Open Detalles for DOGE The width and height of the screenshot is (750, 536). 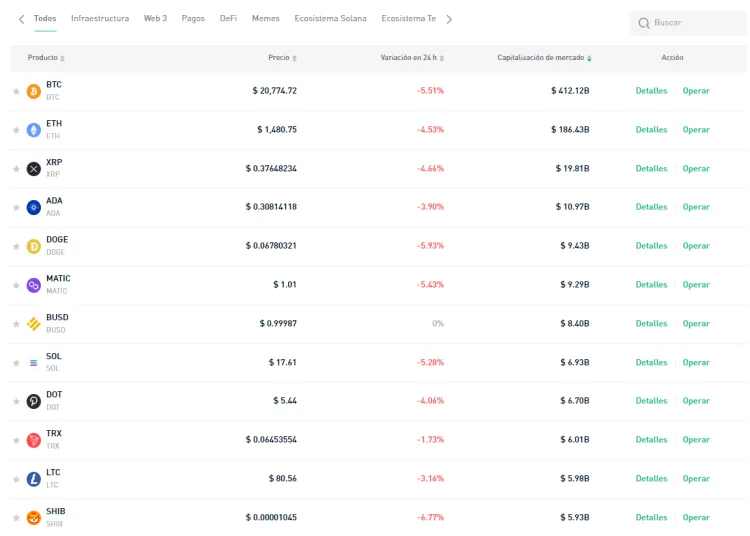coord(651,246)
